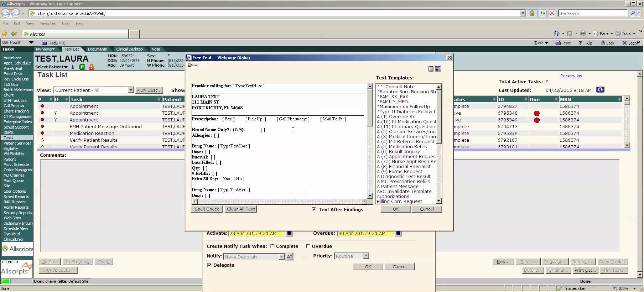Click the All button beside Notify
The width and height of the screenshot is (644, 292).
point(290,257)
